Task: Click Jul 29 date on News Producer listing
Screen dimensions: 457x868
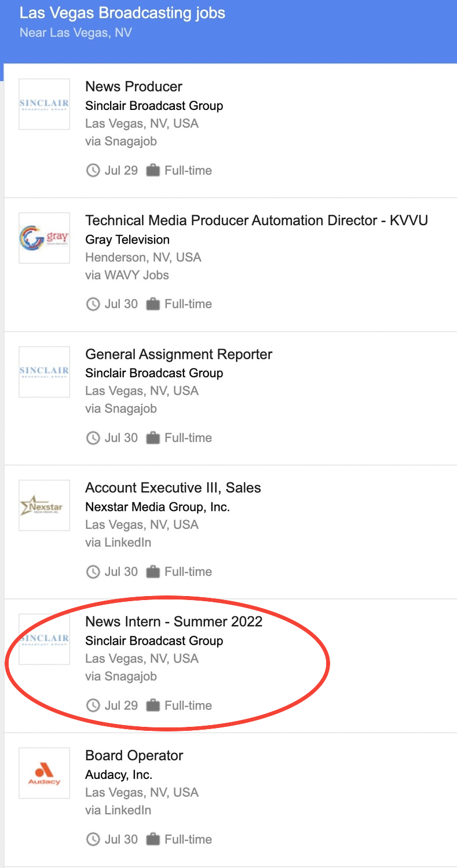Action: coord(121,171)
